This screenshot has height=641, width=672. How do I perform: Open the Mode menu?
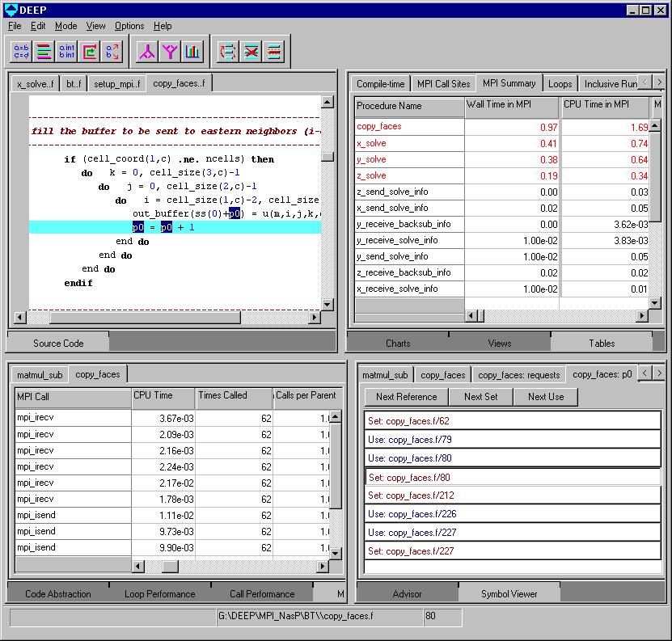pyautogui.click(x=66, y=26)
